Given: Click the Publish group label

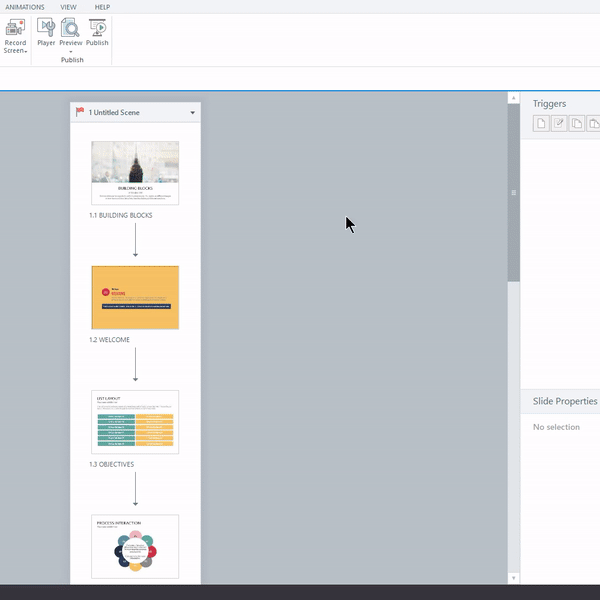Looking at the screenshot, I should pyautogui.click(x=72, y=60).
